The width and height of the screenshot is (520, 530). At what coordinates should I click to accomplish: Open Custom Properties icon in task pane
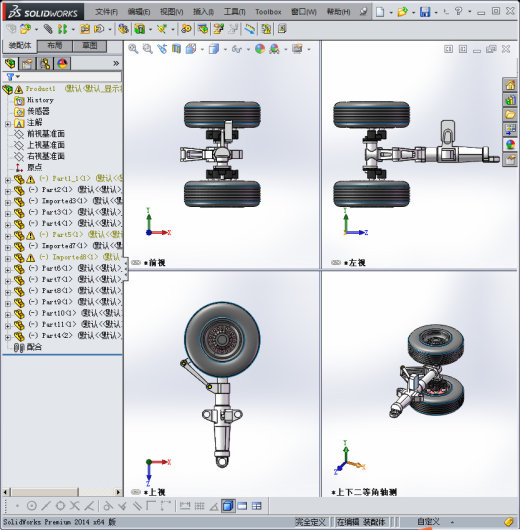click(x=510, y=159)
